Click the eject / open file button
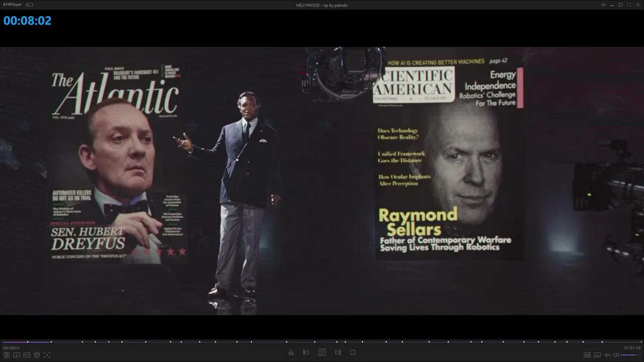 pos(291,352)
